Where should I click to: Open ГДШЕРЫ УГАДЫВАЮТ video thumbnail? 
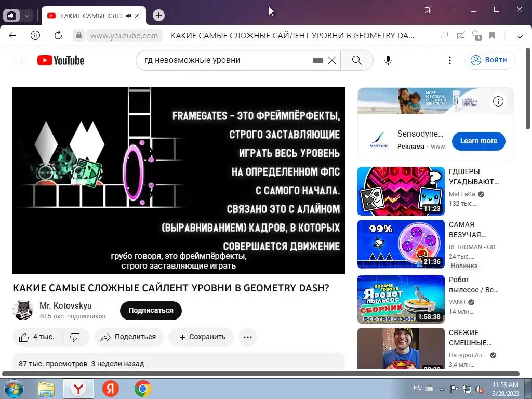coord(401,191)
